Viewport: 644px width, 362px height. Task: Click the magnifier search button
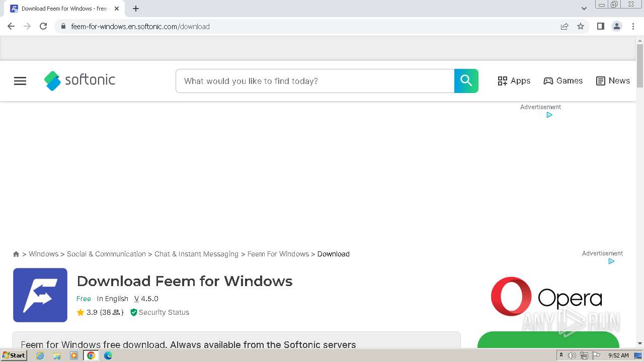click(466, 81)
